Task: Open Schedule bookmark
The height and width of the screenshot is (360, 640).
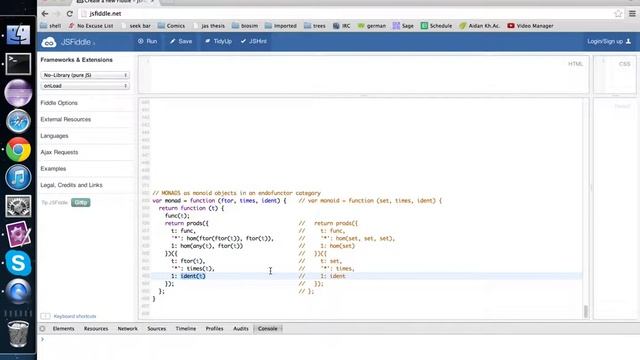Action: [x=436, y=26]
